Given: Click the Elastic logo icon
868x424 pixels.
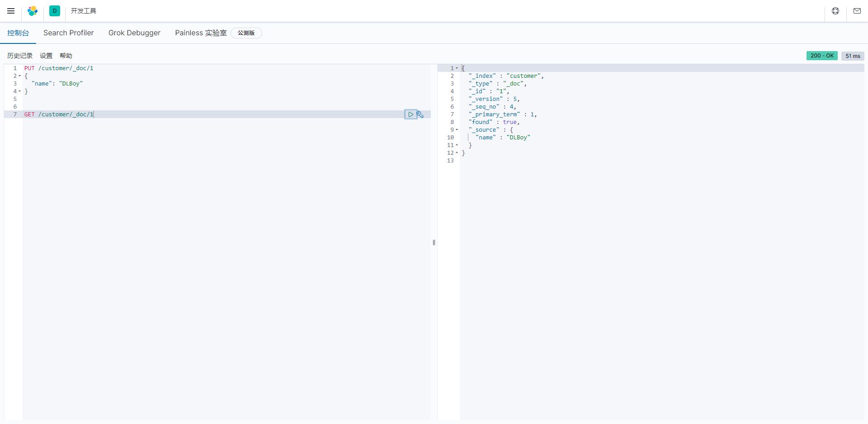Looking at the screenshot, I should (33, 11).
